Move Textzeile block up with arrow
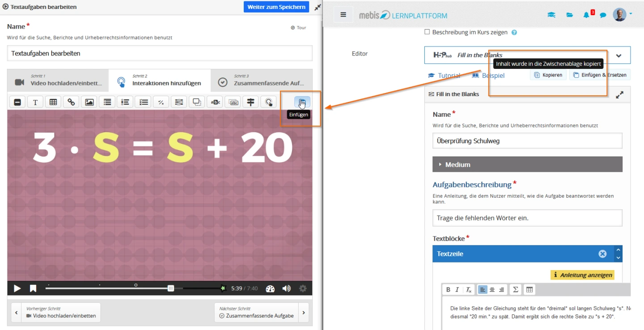The width and height of the screenshot is (644, 330). point(619,250)
